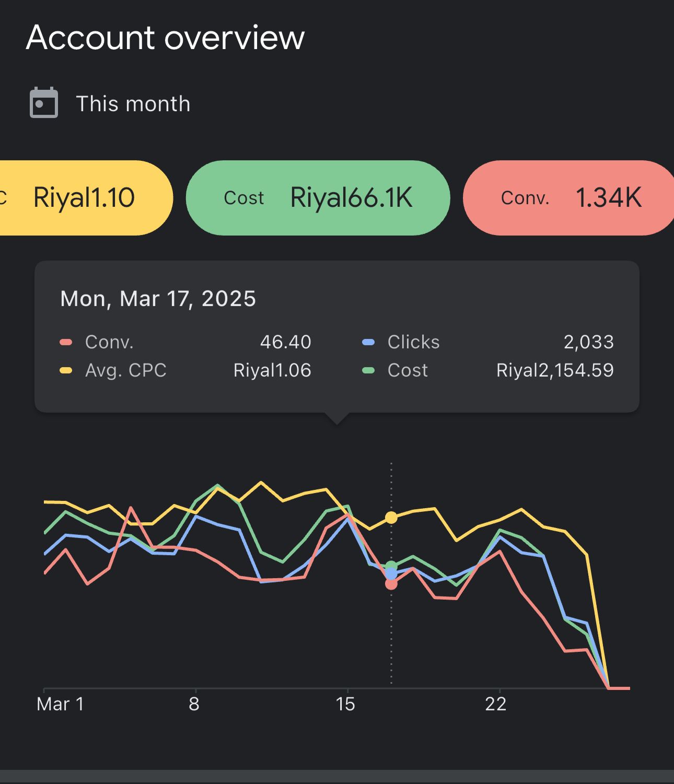Toggle the red Conv. metric chip
The image size is (674, 784).
pyautogui.click(x=570, y=198)
